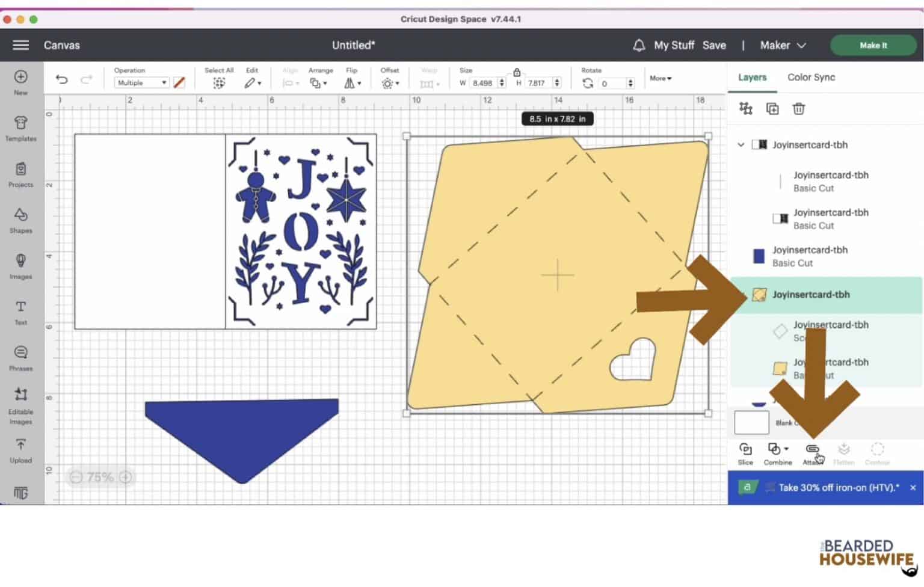
Task: Click the operation color swatch
Action: point(179,83)
